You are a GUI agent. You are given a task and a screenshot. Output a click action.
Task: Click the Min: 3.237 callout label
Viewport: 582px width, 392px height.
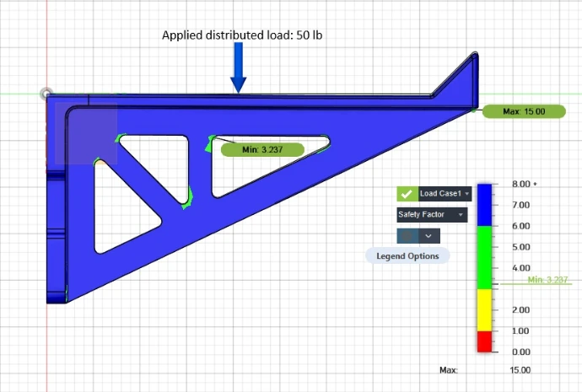pyautogui.click(x=259, y=149)
